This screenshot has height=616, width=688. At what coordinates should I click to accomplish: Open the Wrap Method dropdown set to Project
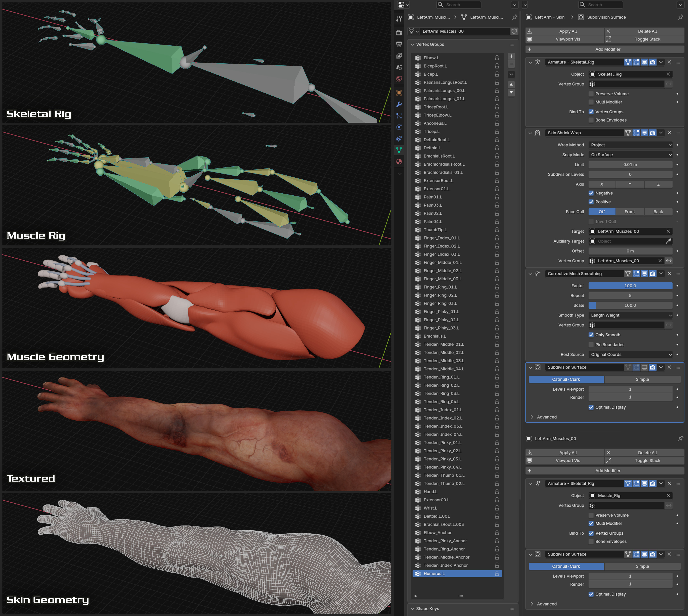(630, 145)
